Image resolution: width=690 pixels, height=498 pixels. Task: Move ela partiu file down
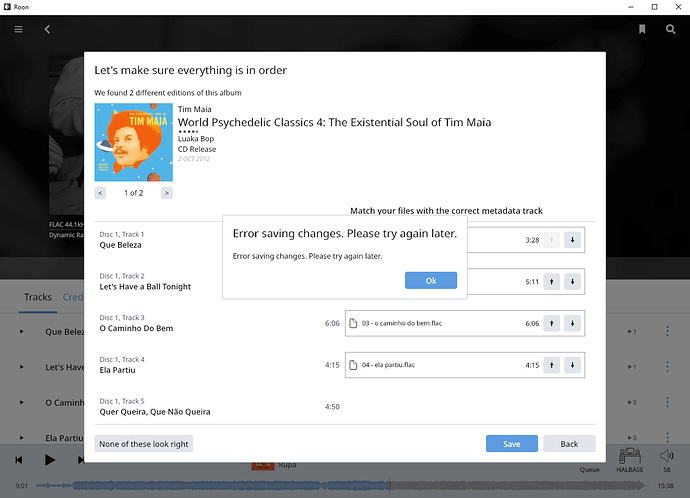(572, 365)
